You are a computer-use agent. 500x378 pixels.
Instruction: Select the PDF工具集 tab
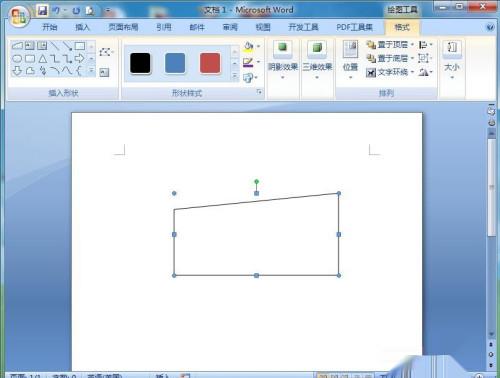click(x=354, y=27)
